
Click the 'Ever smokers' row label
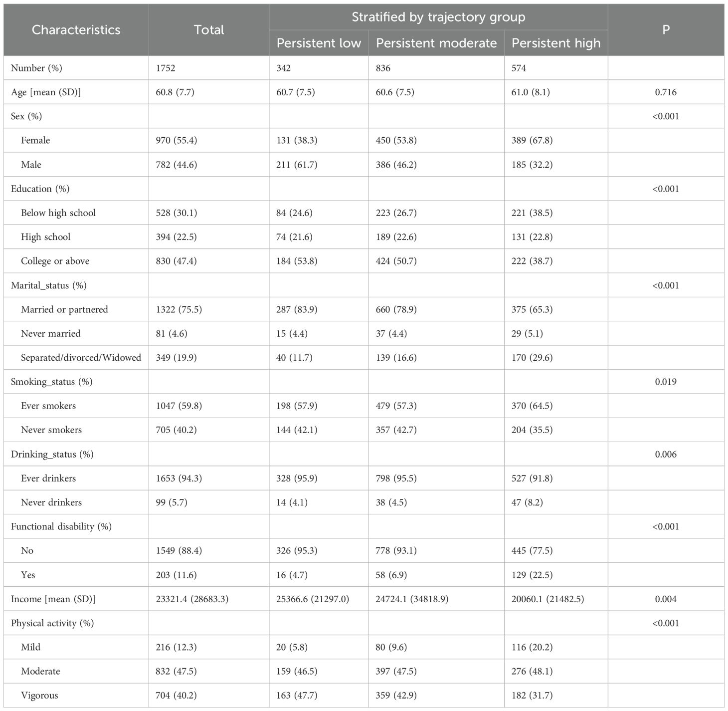pyautogui.click(x=48, y=406)
